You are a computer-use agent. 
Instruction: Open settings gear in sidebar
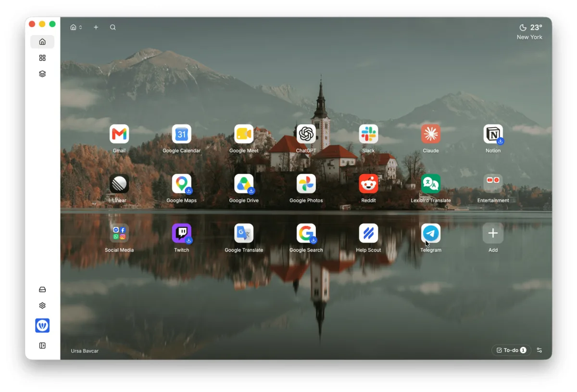42,305
